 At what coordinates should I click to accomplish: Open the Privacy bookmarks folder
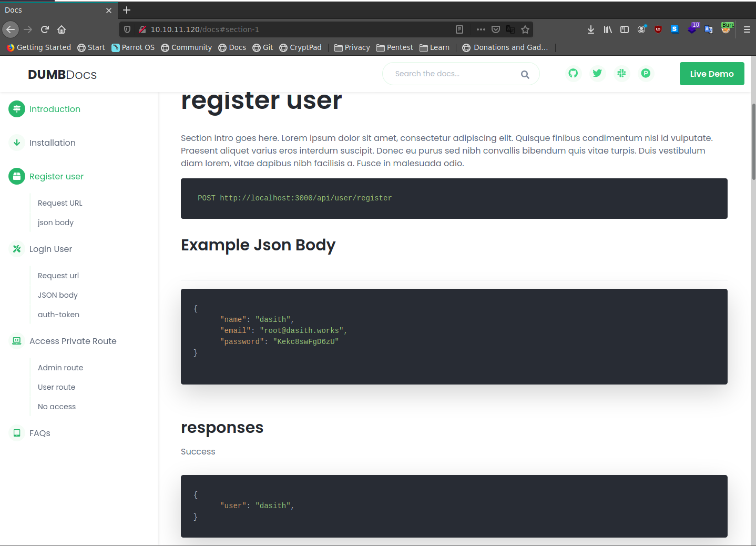pyautogui.click(x=352, y=47)
